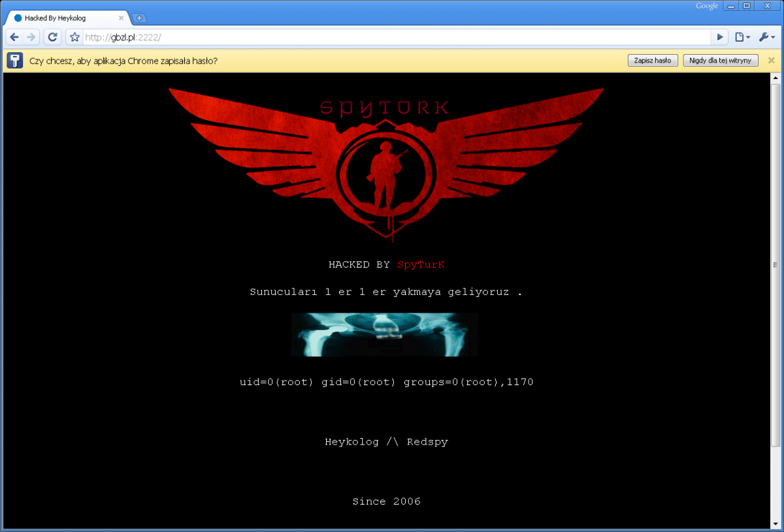This screenshot has height=532, width=784.
Task: Click the vertical scrollbar thumb
Action: (776, 264)
